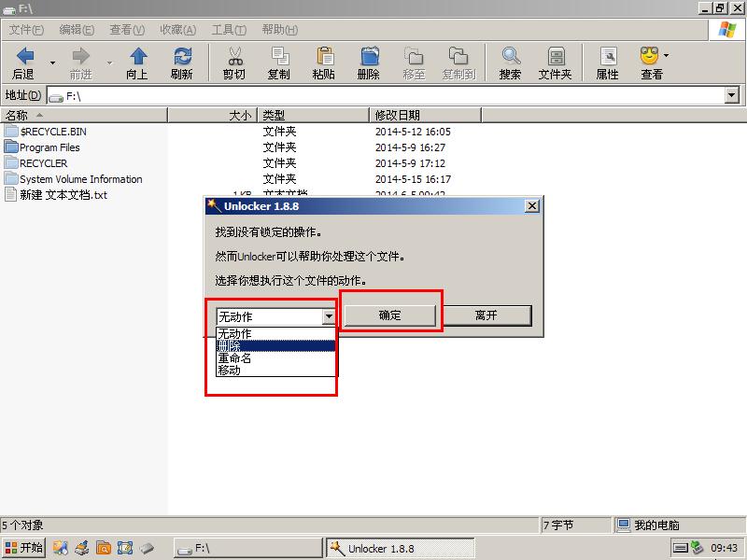Click the 2014-5-12 16:05 date cell
Viewport: 747px width, 560px height.
pyautogui.click(x=413, y=132)
